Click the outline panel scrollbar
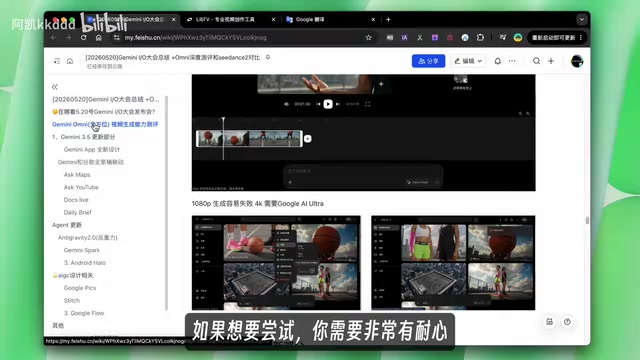Viewport: 640px width, 360px height. (x=166, y=203)
